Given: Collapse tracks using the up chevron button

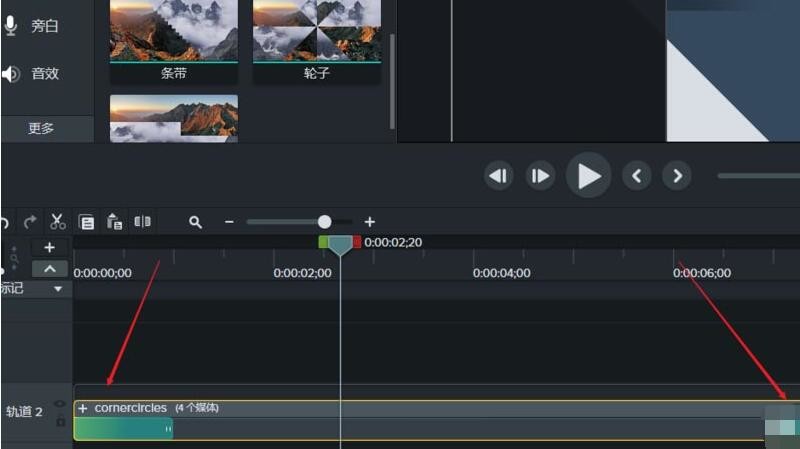Looking at the screenshot, I should coord(50,269).
